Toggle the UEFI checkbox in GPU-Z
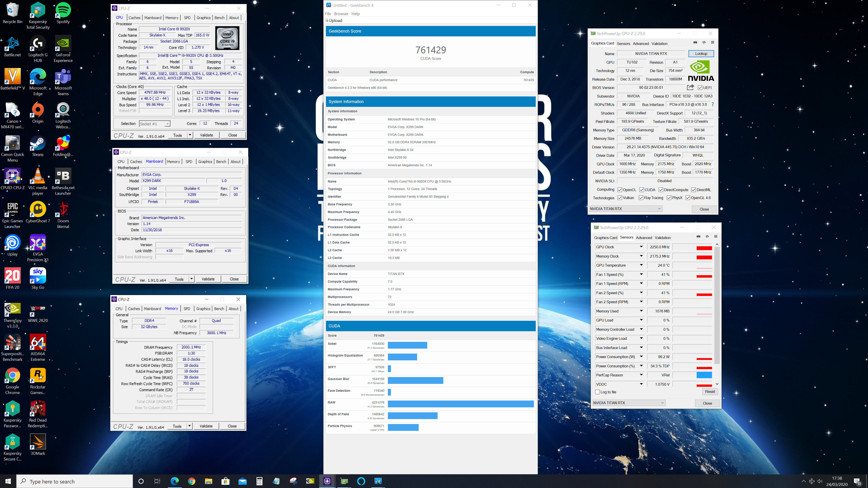 tap(700, 88)
